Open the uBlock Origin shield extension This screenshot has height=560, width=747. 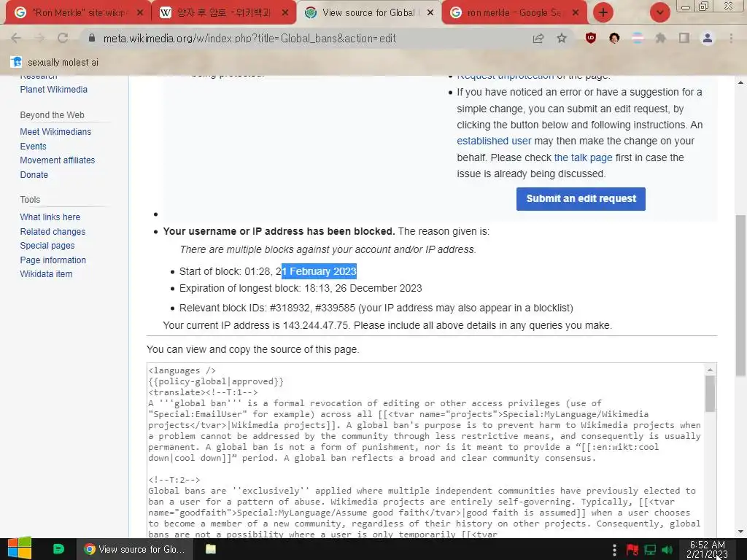pyautogui.click(x=591, y=38)
